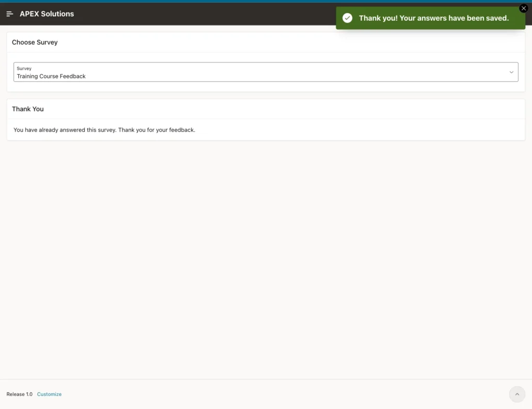Click the Survey dropdown chevron arrow

click(511, 72)
